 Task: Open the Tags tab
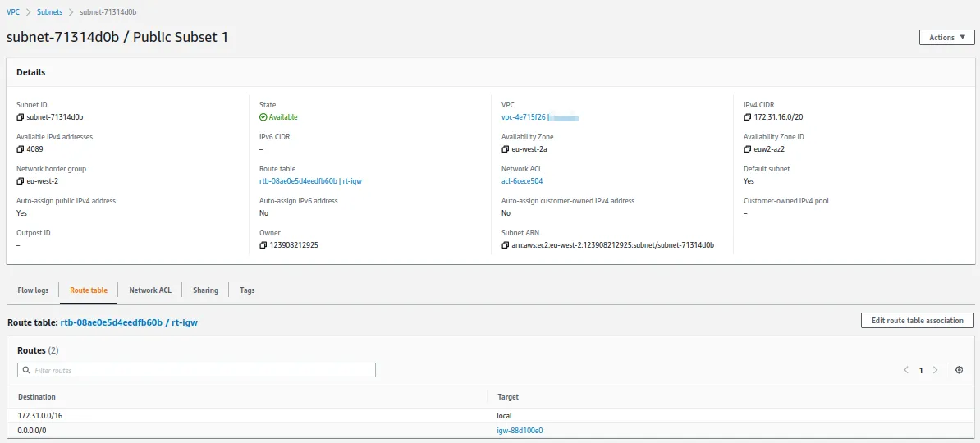pos(247,290)
